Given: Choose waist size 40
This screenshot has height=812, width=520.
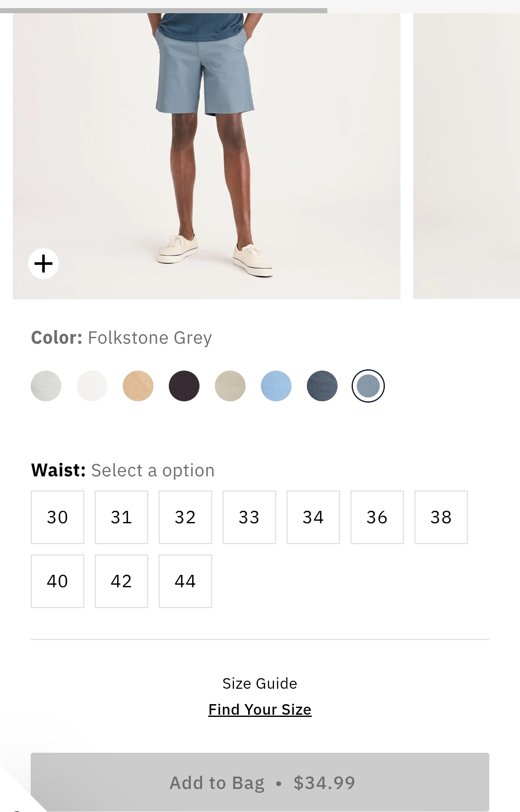Looking at the screenshot, I should click(x=58, y=581).
